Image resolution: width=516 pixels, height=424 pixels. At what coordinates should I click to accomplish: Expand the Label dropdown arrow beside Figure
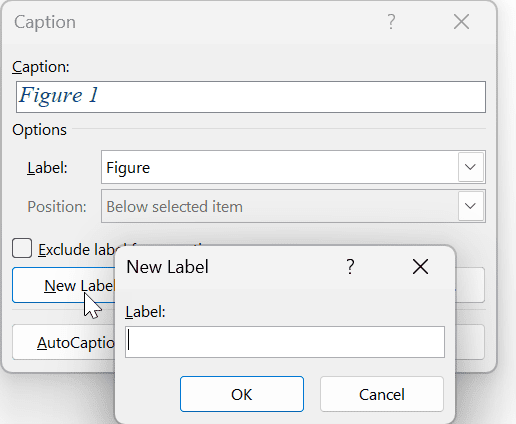tap(471, 167)
